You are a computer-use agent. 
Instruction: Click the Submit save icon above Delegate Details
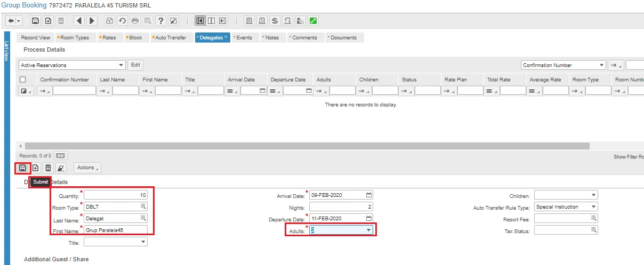point(22,168)
